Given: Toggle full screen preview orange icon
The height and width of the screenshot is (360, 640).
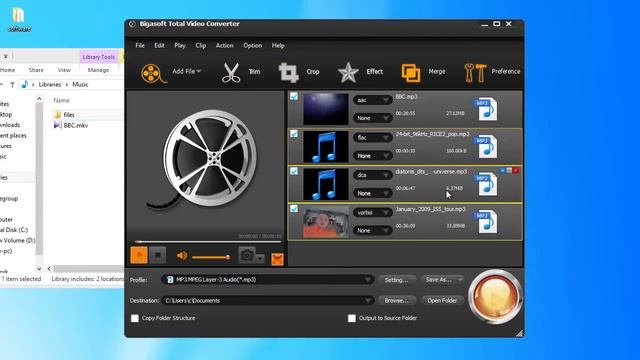Looking at the screenshot, I should [x=277, y=259].
